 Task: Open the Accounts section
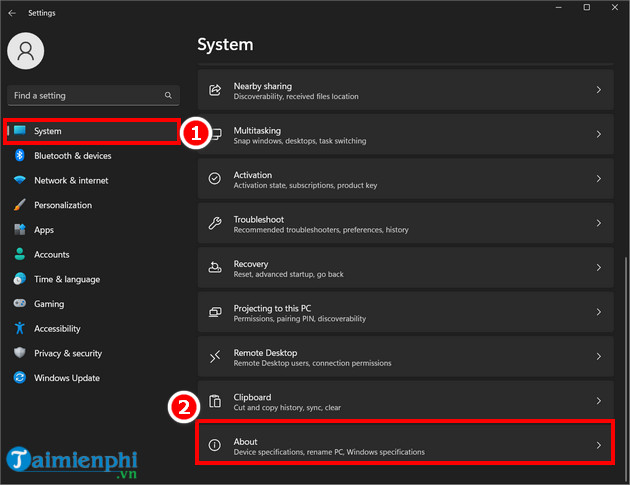click(92, 254)
